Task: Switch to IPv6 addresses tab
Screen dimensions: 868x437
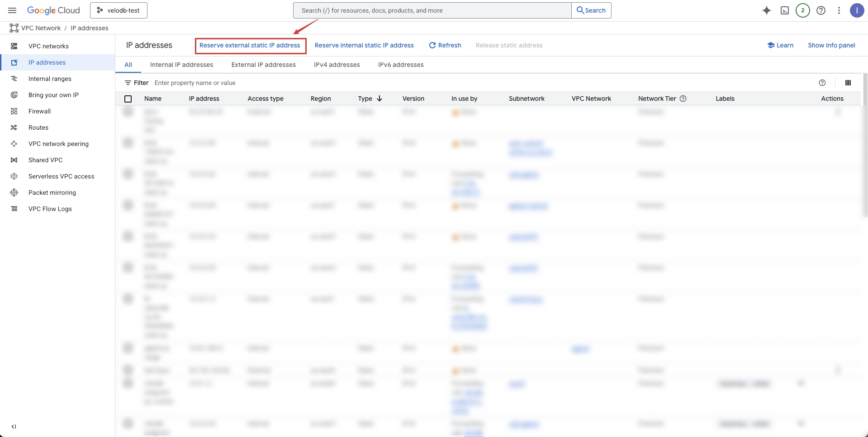Action: pyautogui.click(x=401, y=65)
